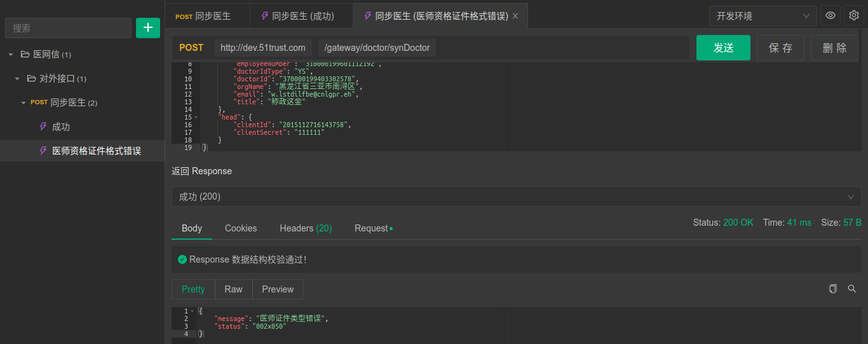Collapse the 同步医生 POST request node
868x344 pixels.
pos(24,102)
